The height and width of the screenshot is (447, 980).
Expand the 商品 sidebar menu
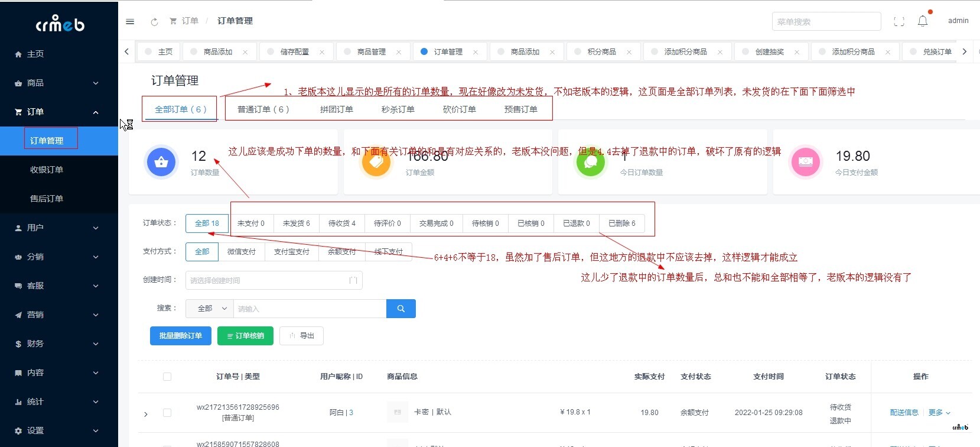[58, 83]
